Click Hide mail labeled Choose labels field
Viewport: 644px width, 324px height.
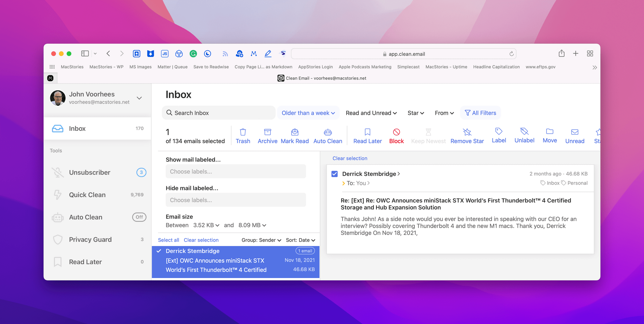coord(236,200)
